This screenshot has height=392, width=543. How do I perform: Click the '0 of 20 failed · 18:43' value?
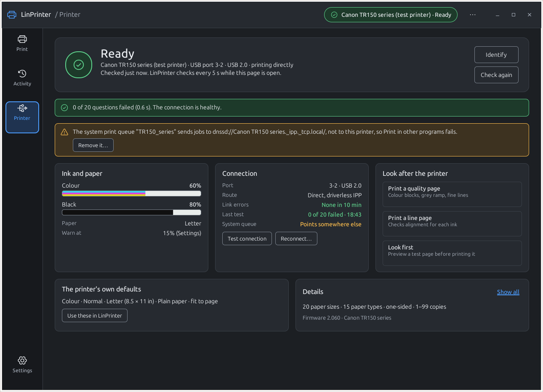[x=335, y=215]
